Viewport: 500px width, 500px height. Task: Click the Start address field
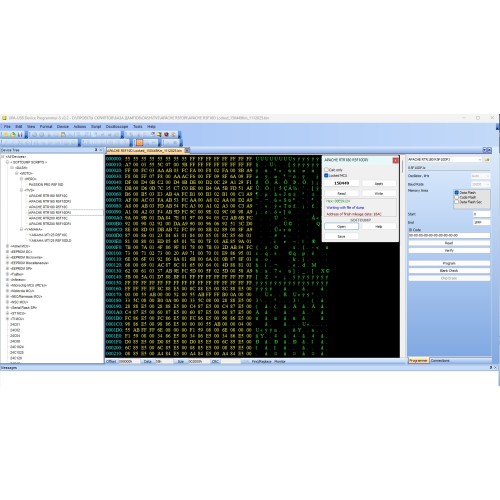click(x=481, y=214)
